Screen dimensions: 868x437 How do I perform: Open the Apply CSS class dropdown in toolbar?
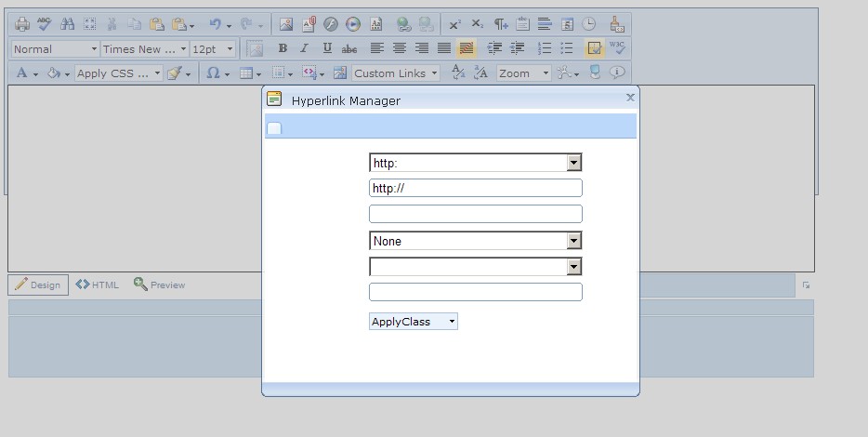click(118, 73)
